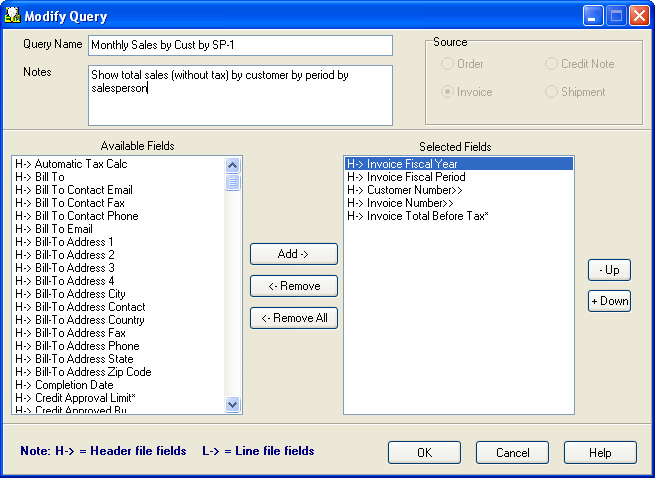Choose the Invoice radio button

[x=447, y=92]
